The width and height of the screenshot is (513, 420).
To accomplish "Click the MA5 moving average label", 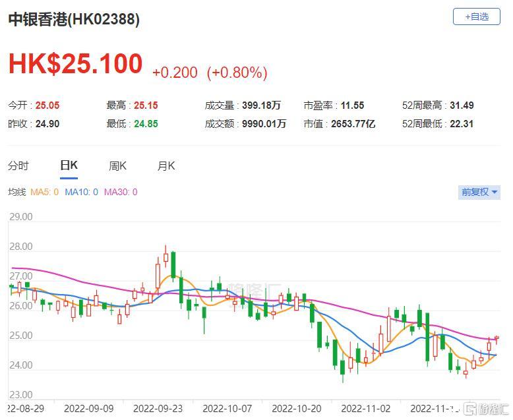I will point(44,192).
